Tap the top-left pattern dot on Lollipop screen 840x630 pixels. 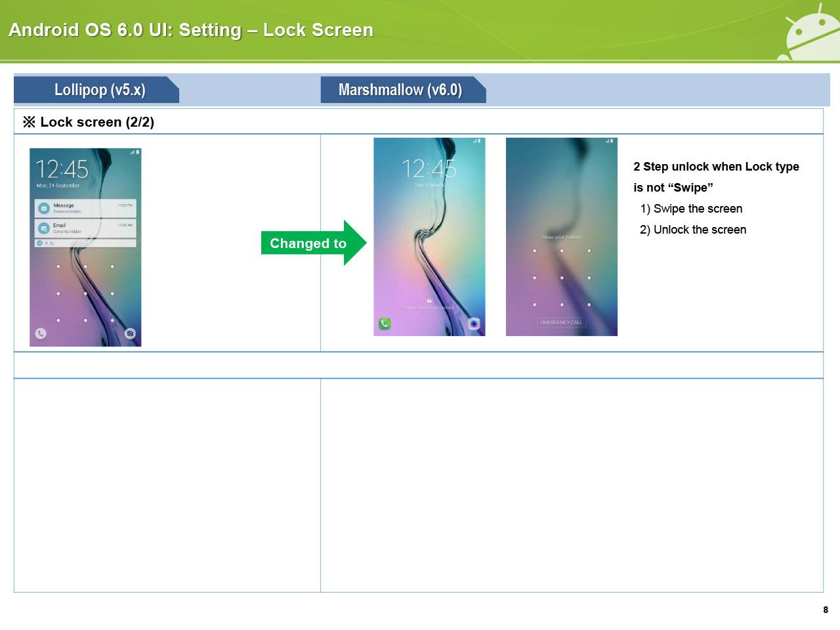click(x=58, y=266)
